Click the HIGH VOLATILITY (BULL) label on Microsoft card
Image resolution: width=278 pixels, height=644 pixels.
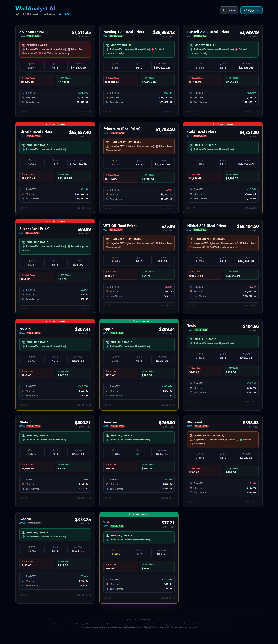[209, 435]
